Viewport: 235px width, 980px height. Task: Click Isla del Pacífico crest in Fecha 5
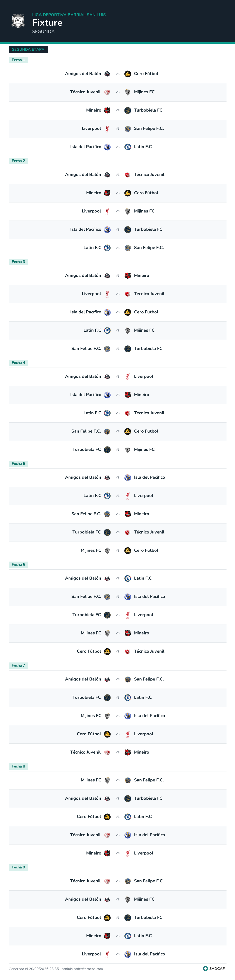click(x=128, y=477)
